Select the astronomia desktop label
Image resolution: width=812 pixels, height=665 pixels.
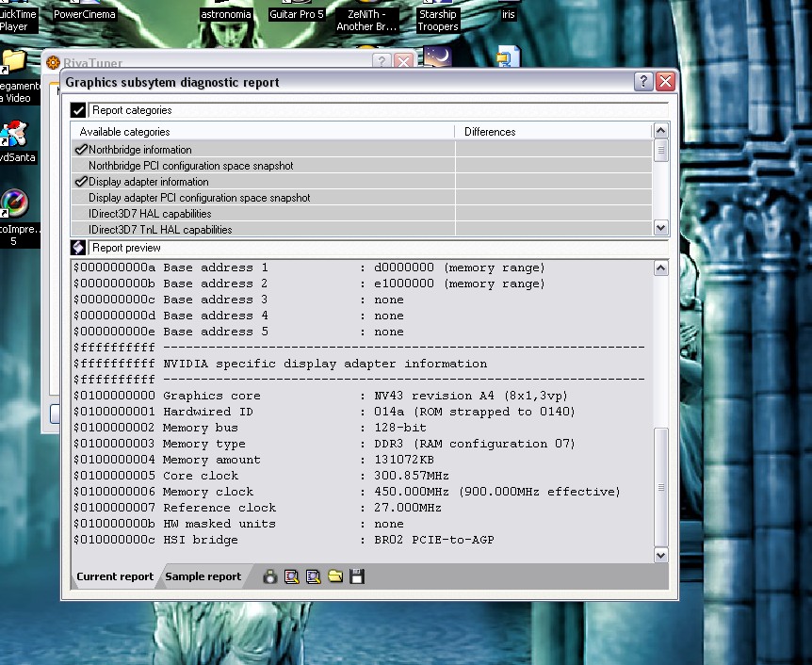click(226, 14)
